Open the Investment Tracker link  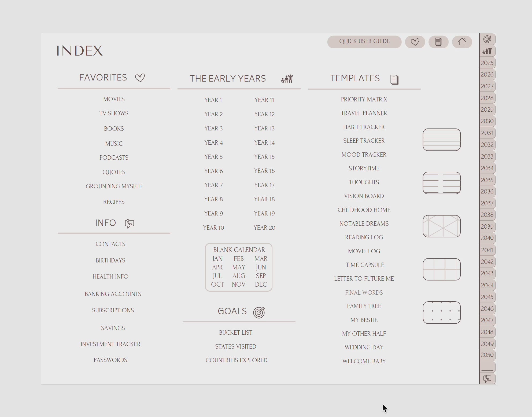(x=110, y=344)
